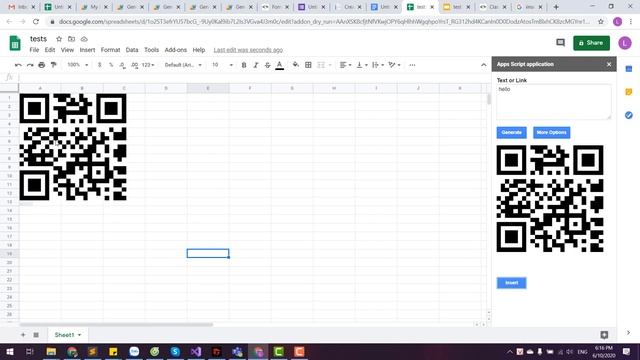
Task: Open the Add-ons menu
Action: (176, 50)
